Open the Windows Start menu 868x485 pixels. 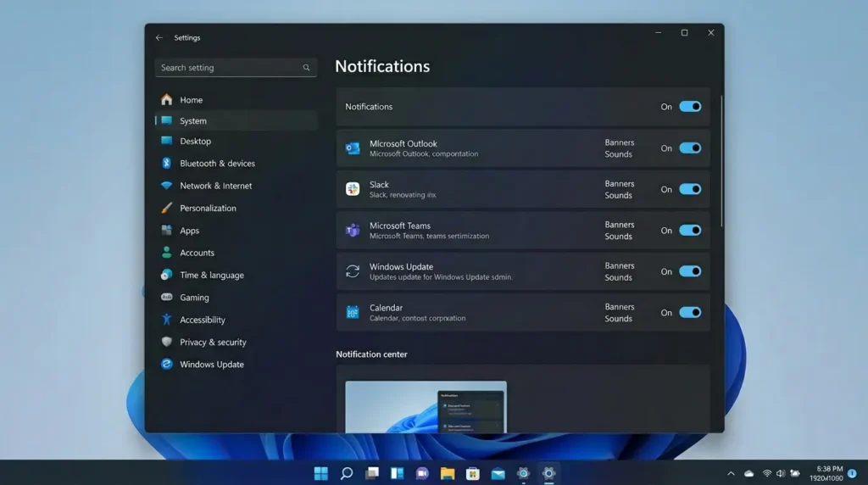click(321, 473)
